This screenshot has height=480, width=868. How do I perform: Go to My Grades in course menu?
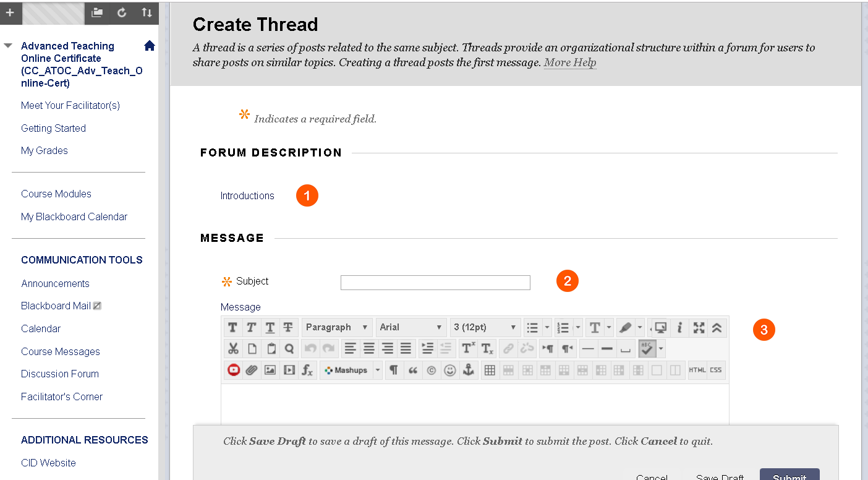coord(45,150)
